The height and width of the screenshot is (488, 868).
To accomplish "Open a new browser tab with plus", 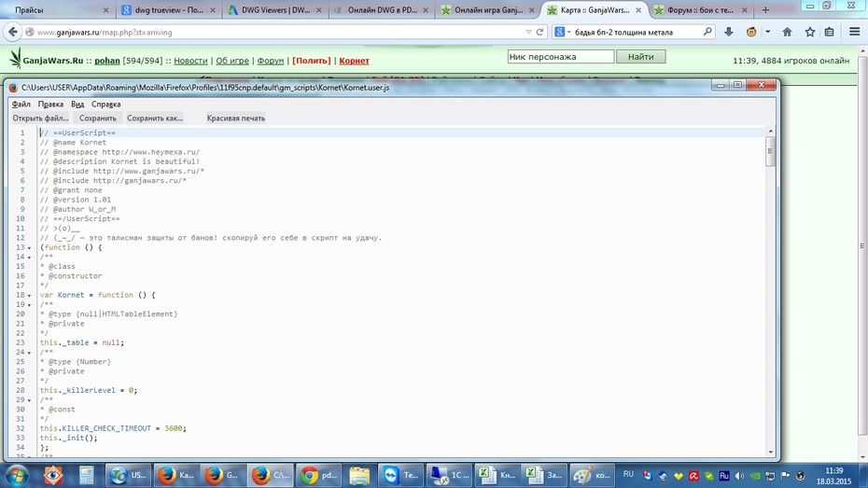I will click(765, 10).
